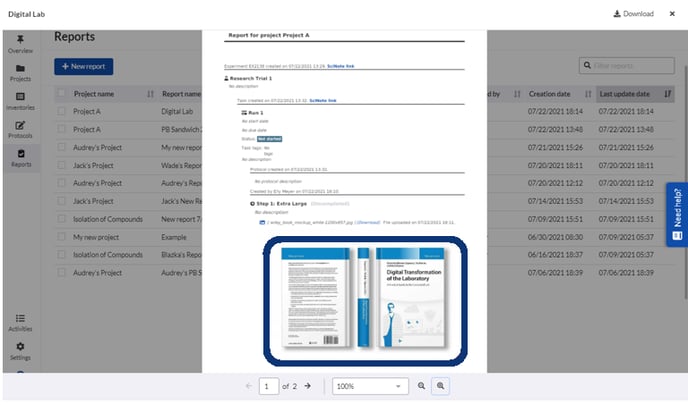
Task: Go to previous page arrow in PDF viewer
Action: coord(249,386)
